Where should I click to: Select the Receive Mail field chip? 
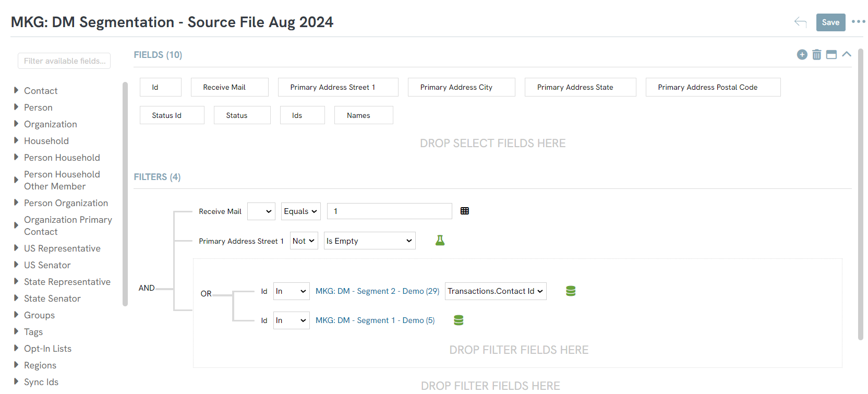tap(230, 87)
